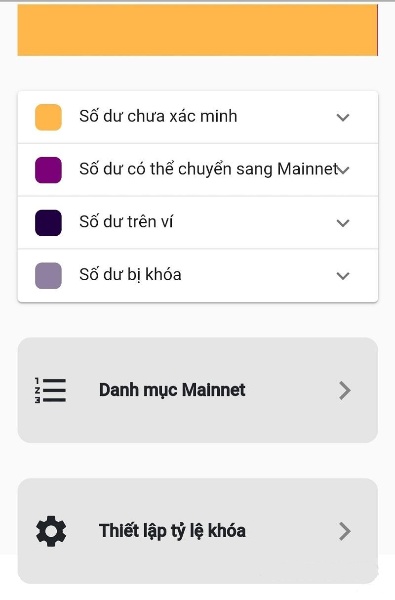
Task: Click the right arrow on Thiết lập tỷ lệ khóa
Action: pos(345,532)
